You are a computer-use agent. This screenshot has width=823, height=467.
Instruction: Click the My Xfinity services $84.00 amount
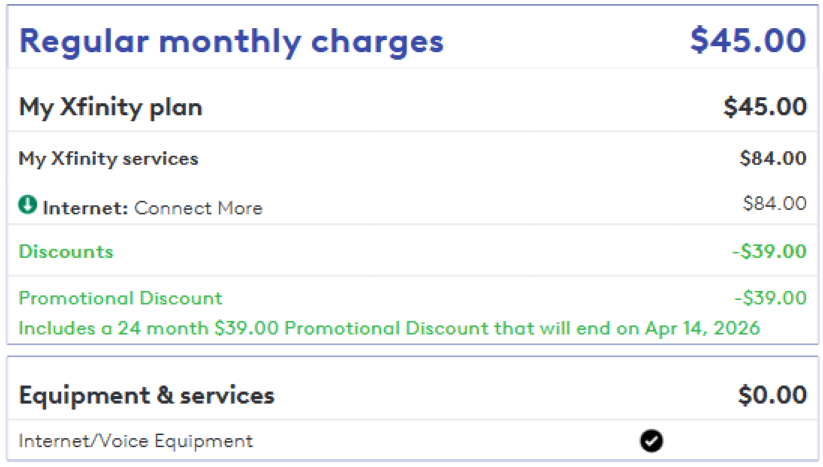click(x=773, y=158)
